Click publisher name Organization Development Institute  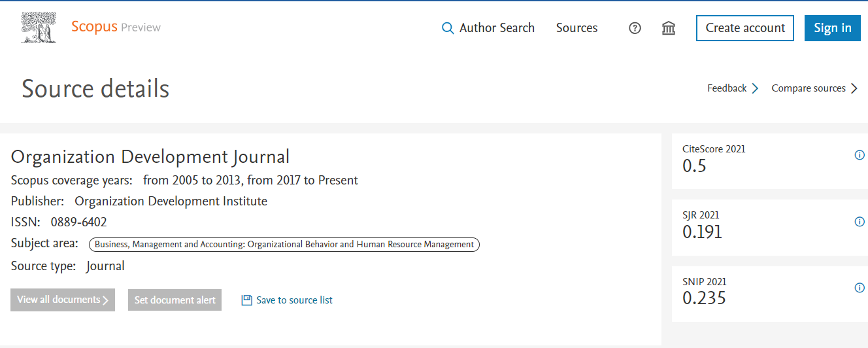171,201
